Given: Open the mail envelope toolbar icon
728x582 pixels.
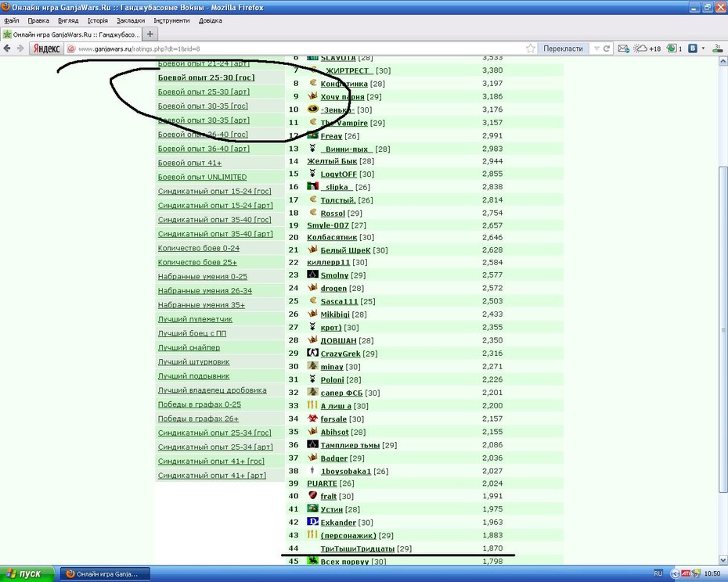Looking at the screenshot, I should (x=624, y=48).
